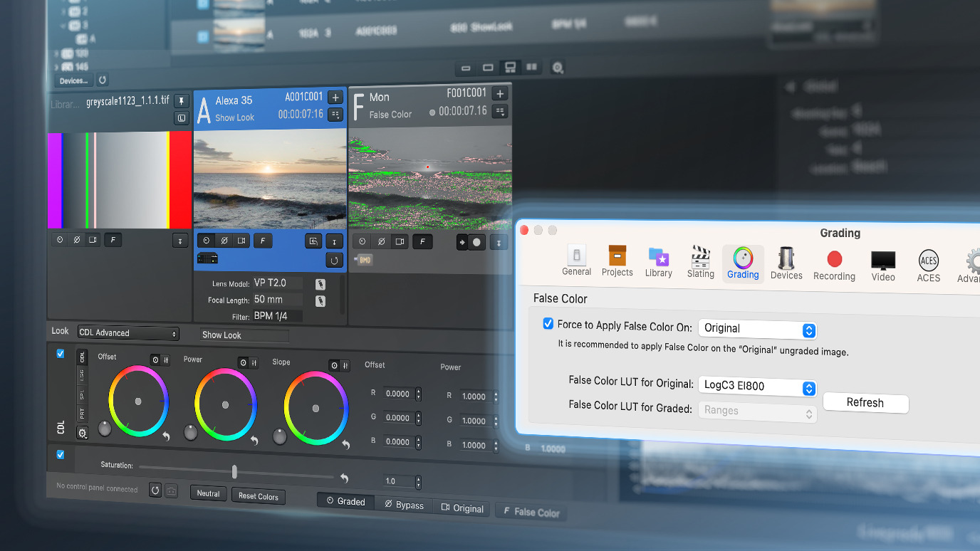980x551 pixels.
Task: Open the Mon slot options menu
Action: point(501,111)
